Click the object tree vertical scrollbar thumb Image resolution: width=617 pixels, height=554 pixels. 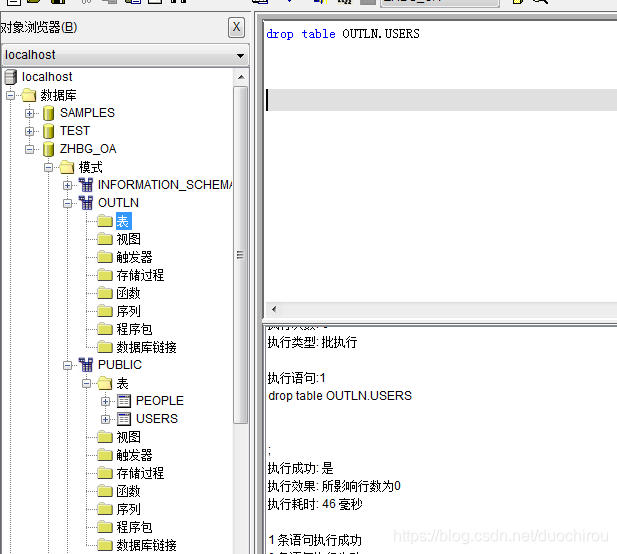coord(240,255)
